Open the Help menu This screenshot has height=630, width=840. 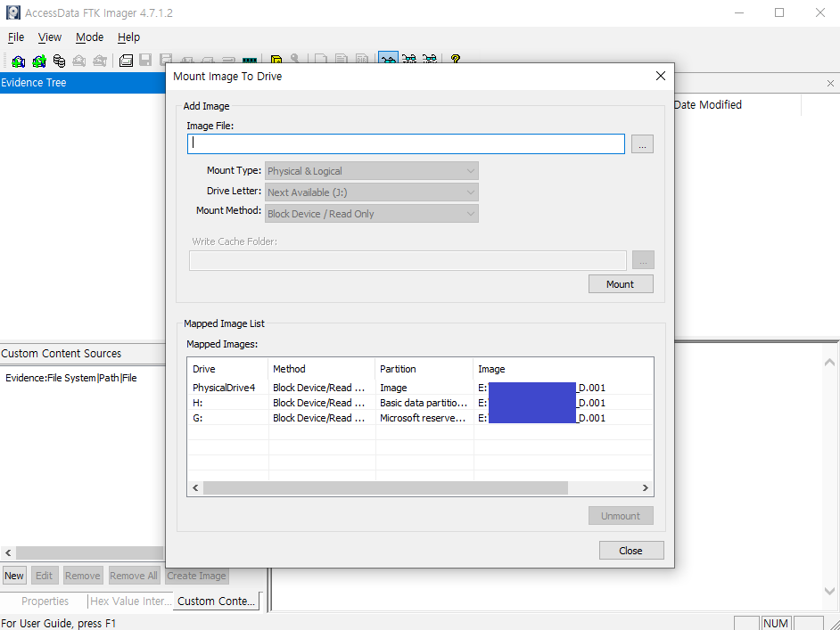click(128, 37)
